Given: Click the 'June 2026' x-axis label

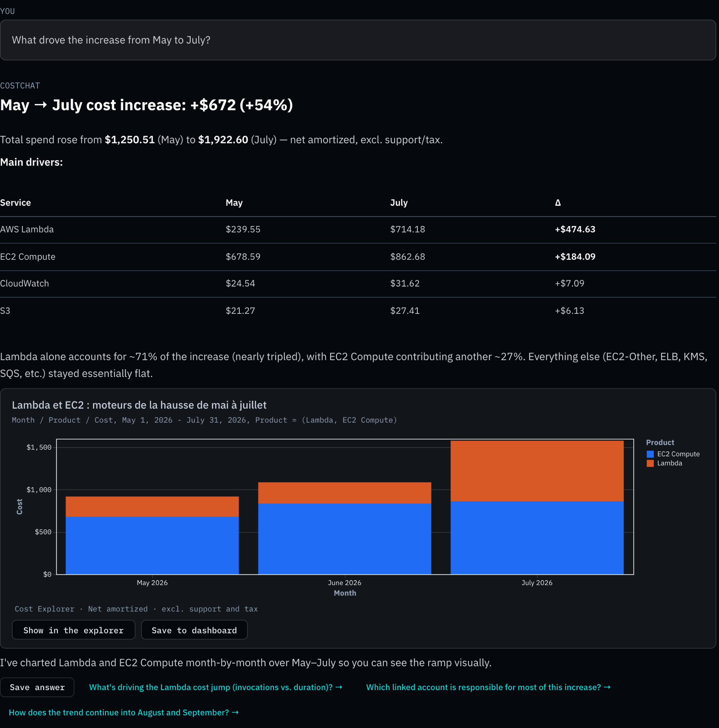Looking at the screenshot, I should point(345,582).
